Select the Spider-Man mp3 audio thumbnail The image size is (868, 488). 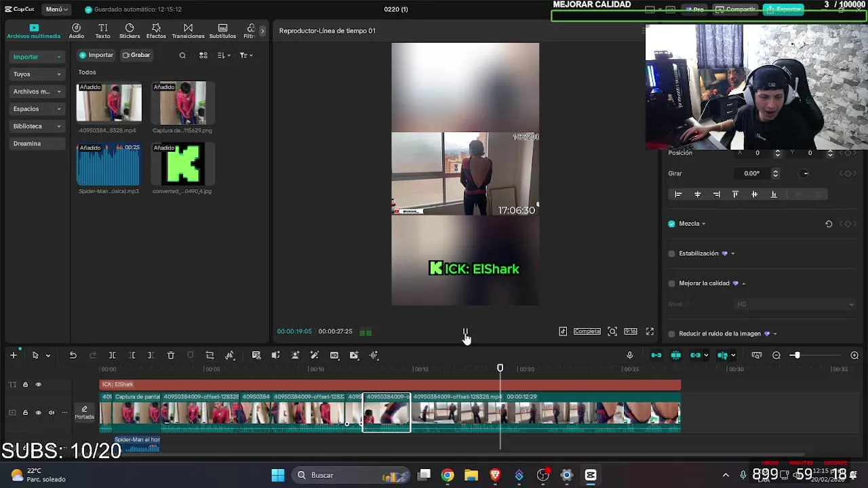[108, 165]
